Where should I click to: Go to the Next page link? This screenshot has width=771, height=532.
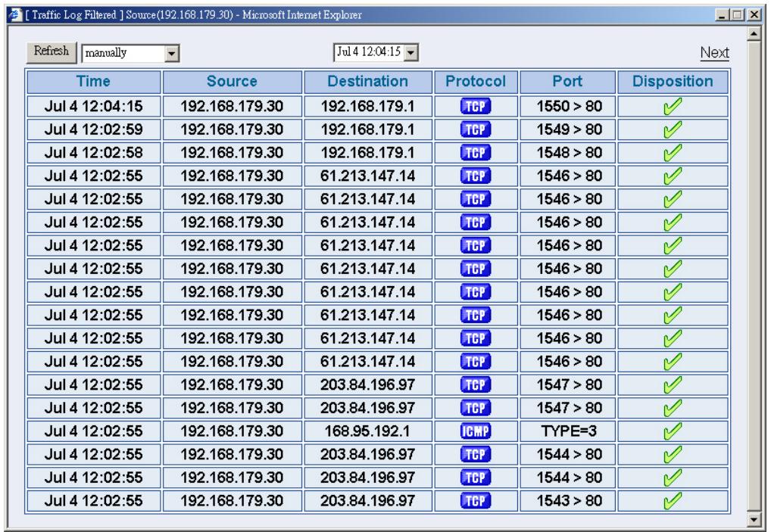tap(714, 52)
